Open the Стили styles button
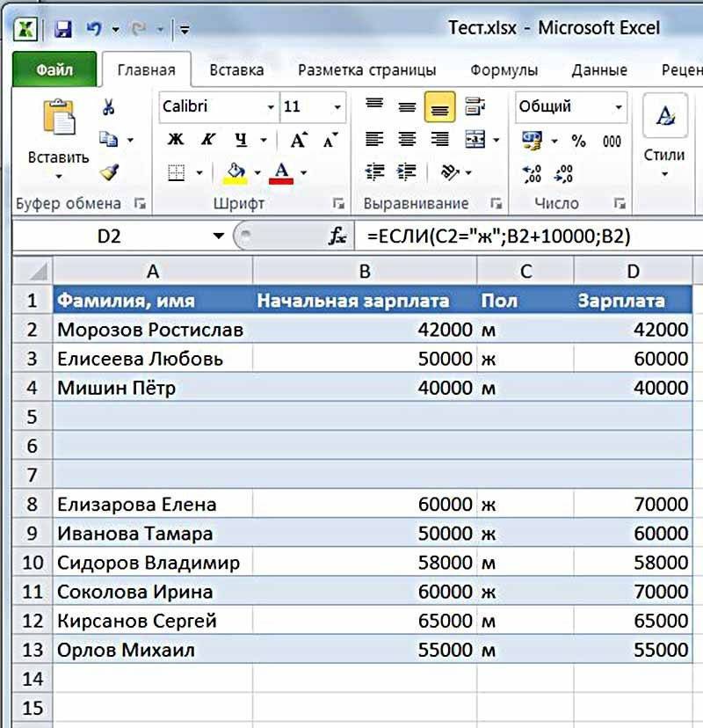 (664, 154)
